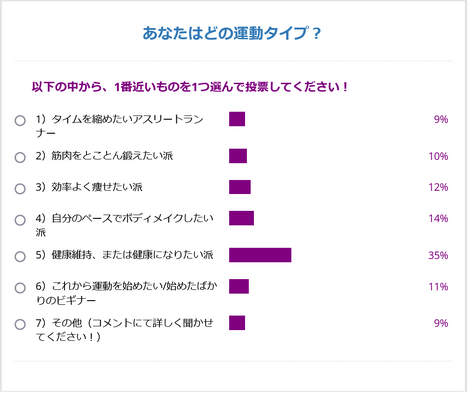Choose radio for 健康維持 option 5
Viewport: 470px width, 396px height.
[x=20, y=257]
